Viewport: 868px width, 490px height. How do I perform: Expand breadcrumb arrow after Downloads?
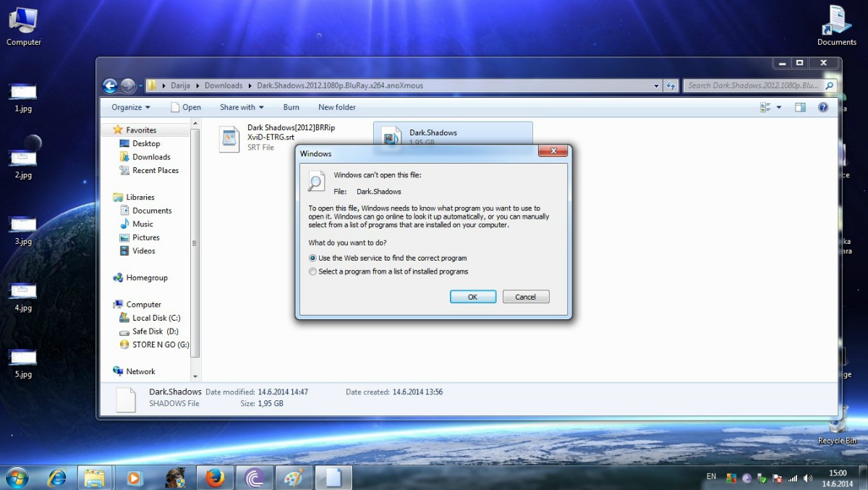tap(250, 85)
